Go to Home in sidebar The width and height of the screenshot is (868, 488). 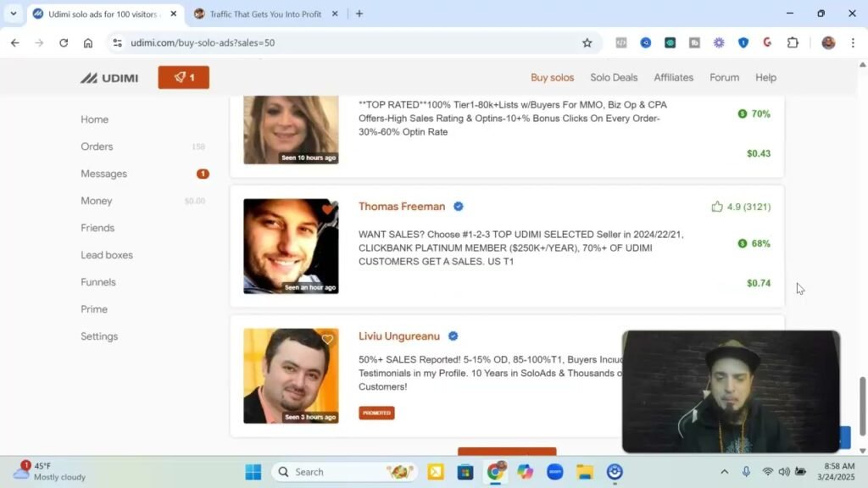[x=95, y=119]
